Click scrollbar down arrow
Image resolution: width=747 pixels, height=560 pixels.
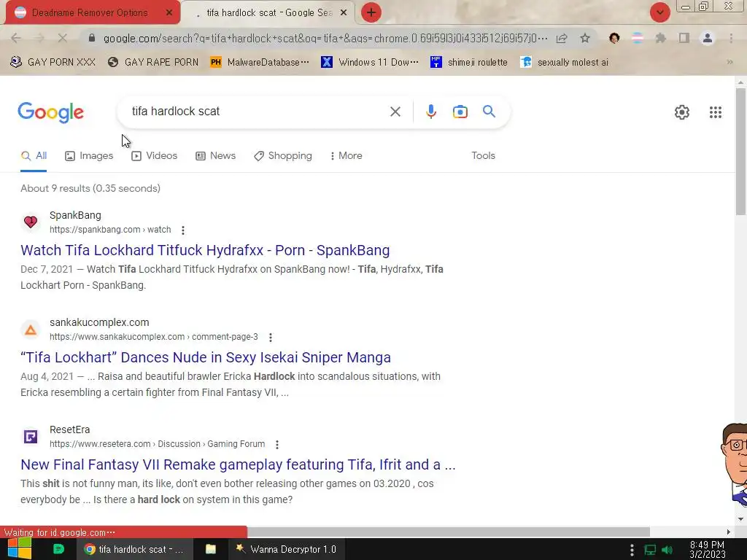click(740, 519)
